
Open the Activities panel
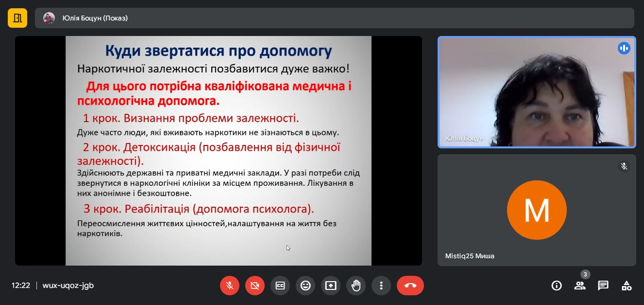[627, 286]
